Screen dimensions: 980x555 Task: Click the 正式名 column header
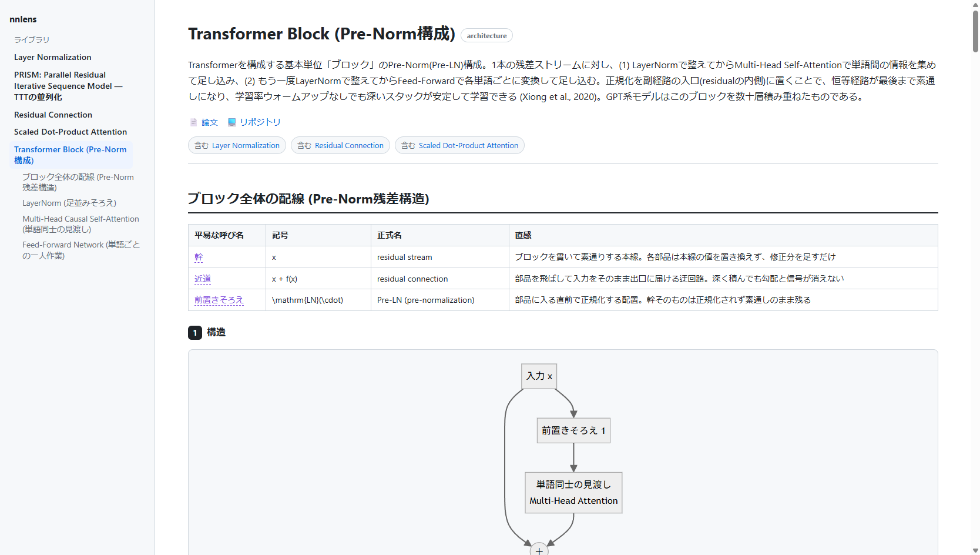(439, 235)
